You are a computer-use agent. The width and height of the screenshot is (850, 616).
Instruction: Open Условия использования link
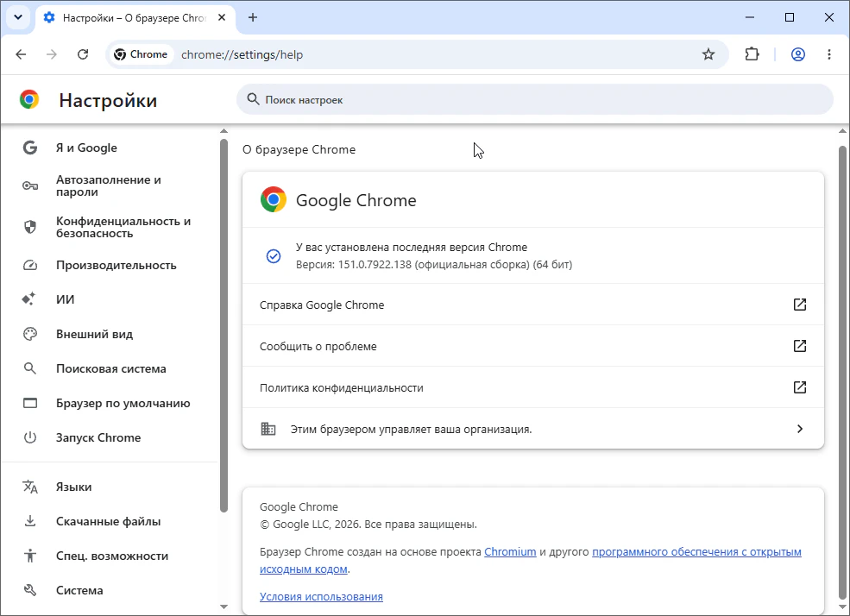click(321, 596)
